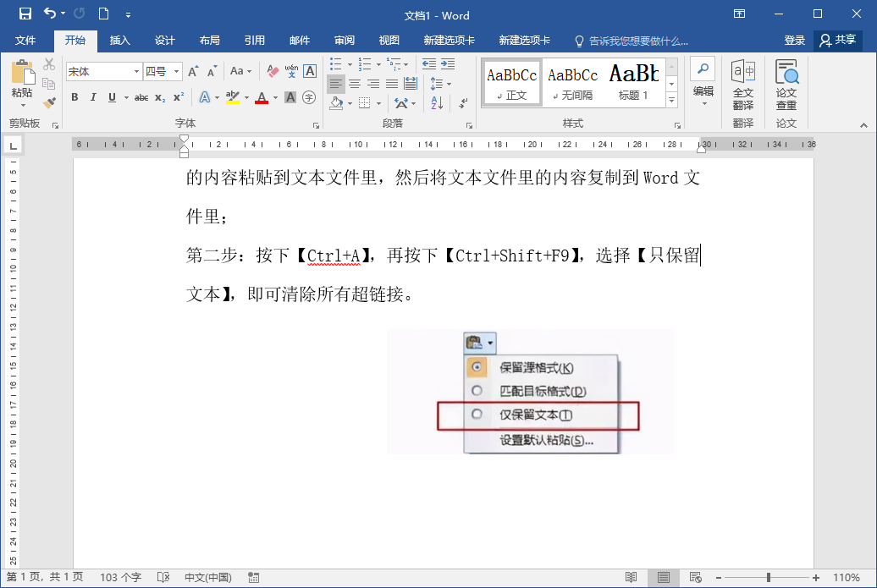Open the 编辑 editing menu
This screenshot has width=877, height=588.
click(703, 84)
